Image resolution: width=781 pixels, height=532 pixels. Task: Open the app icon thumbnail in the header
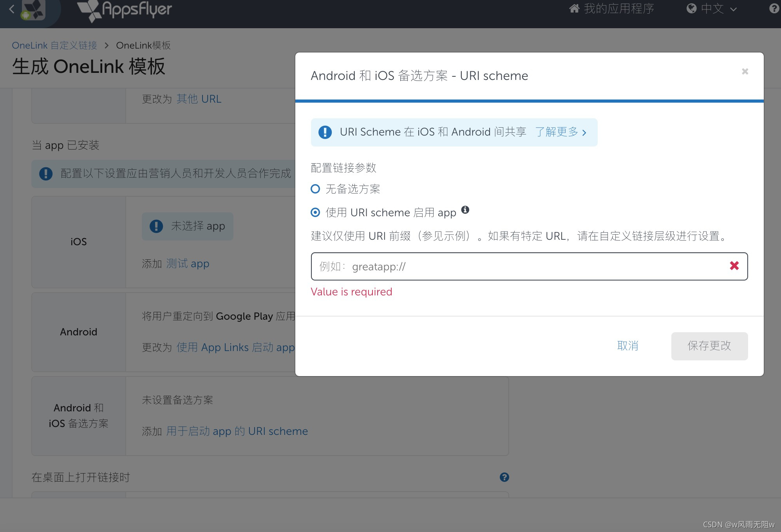(x=33, y=10)
